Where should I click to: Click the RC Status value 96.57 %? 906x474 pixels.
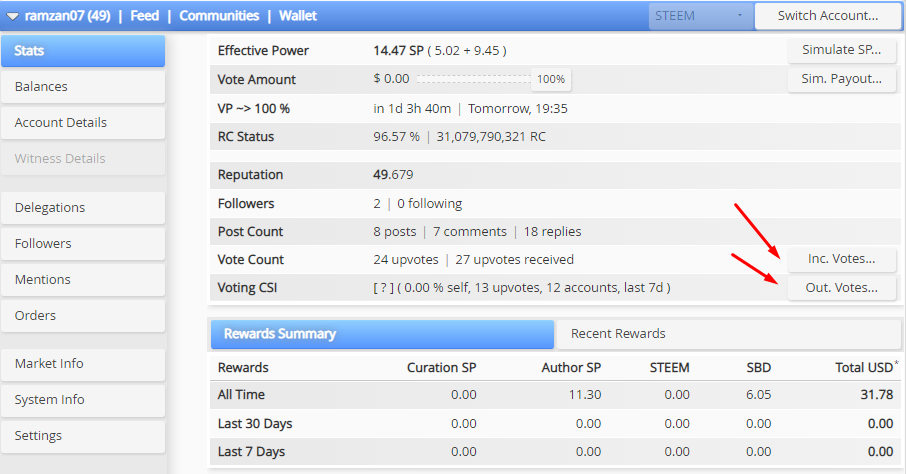click(x=396, y=137)
